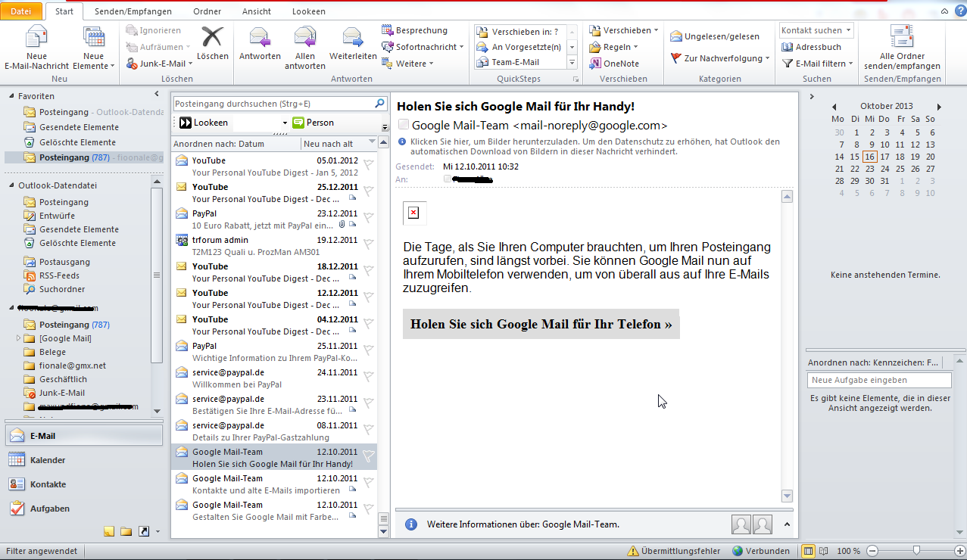Click Holen Sie sich Google Mail für Ihr Telefon

point(540,324)
